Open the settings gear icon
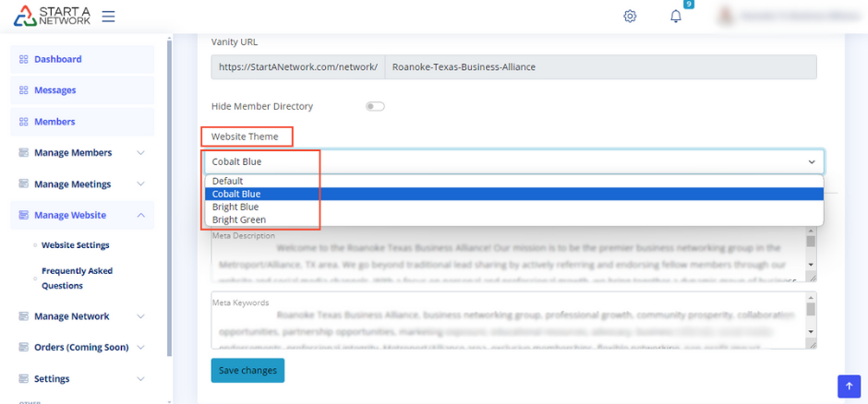This screenshot has width=868, height=404. click(630, 17)
